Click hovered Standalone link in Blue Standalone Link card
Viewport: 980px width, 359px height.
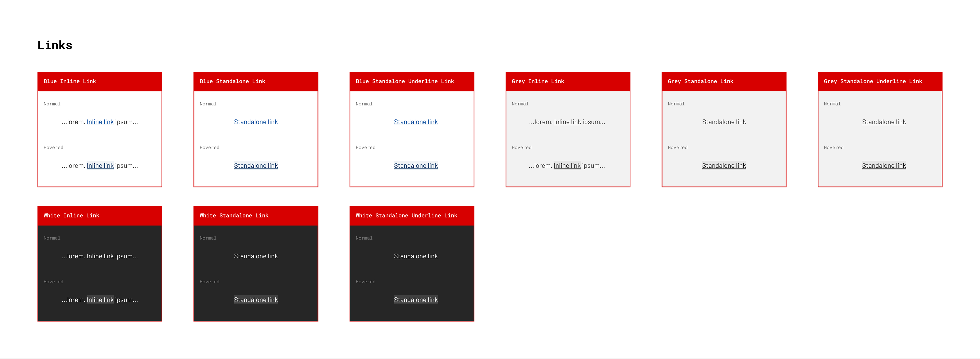(256, 166)
